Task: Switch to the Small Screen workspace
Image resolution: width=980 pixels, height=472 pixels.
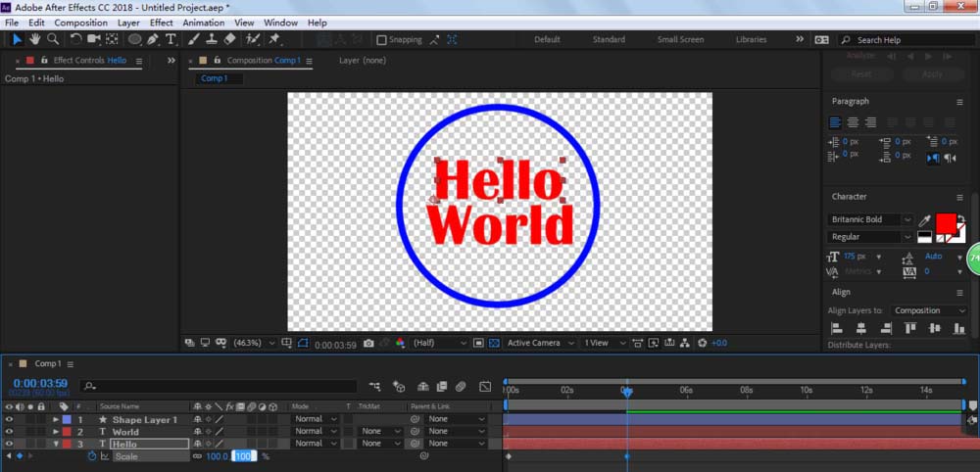Action: pyautogui.click(x=680, y=40)
